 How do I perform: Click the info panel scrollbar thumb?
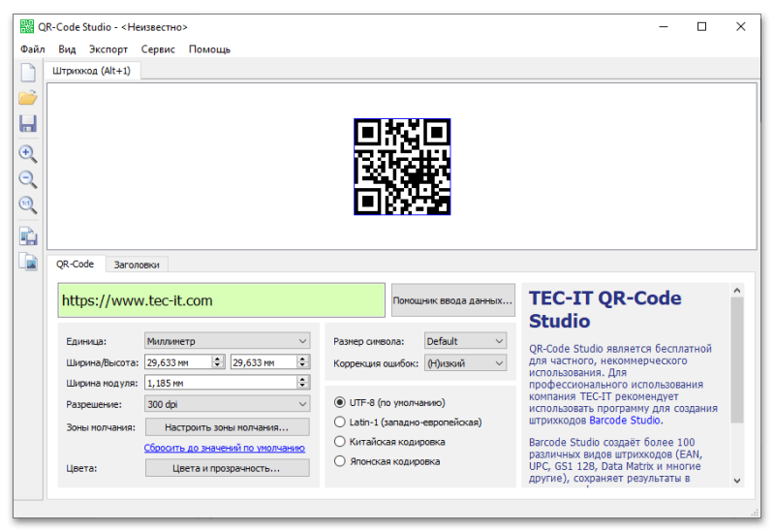[737, 360]
